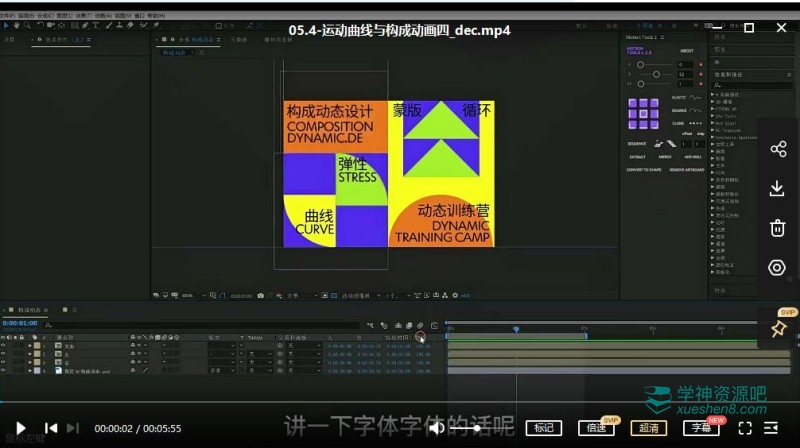
Task: Open the 倍速 playback speed selector
Action: 597,428
